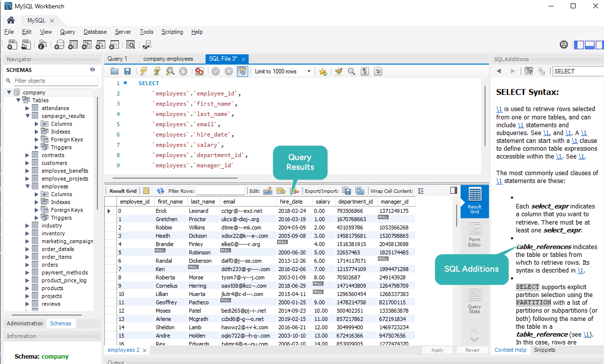Collapse the campaign_results table

click(28, 116)
